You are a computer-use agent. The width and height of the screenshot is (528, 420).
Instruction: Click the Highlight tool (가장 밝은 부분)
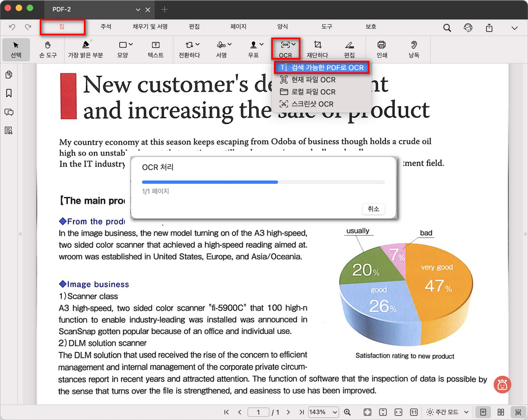click(85, 49)
